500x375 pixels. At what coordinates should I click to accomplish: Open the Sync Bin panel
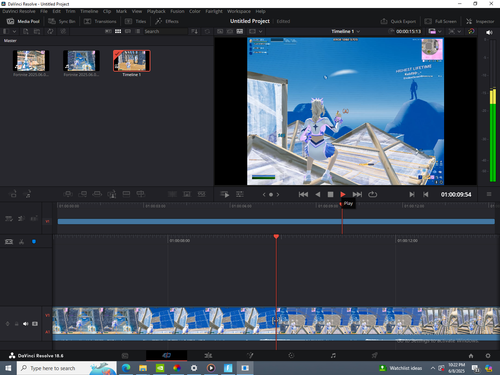pos(62,21)
